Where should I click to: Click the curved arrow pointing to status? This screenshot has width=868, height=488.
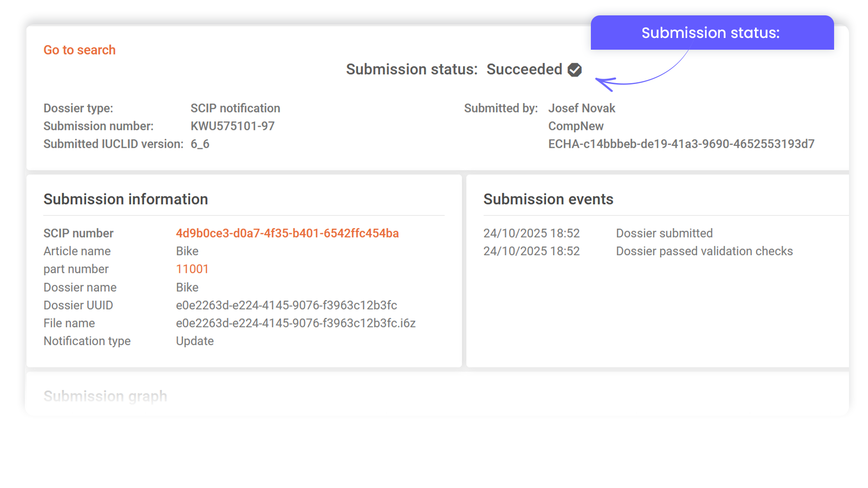point(642,77)
